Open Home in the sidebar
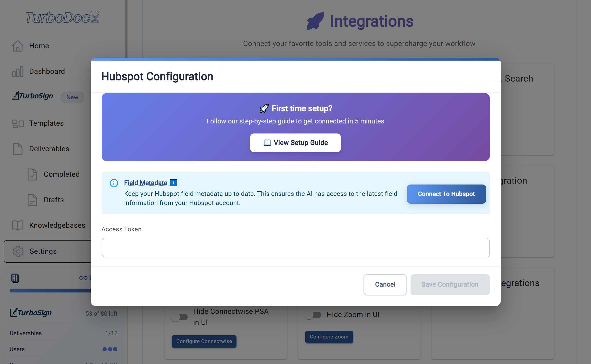Viewport: 591px width, 364px height. click(x=39, y=46)
